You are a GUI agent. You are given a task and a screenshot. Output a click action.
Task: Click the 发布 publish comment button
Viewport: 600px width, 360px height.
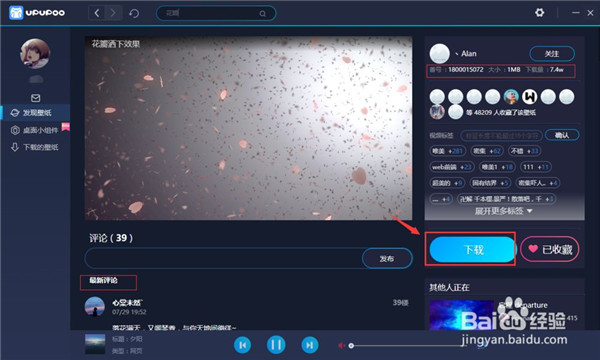coord(387,259)
